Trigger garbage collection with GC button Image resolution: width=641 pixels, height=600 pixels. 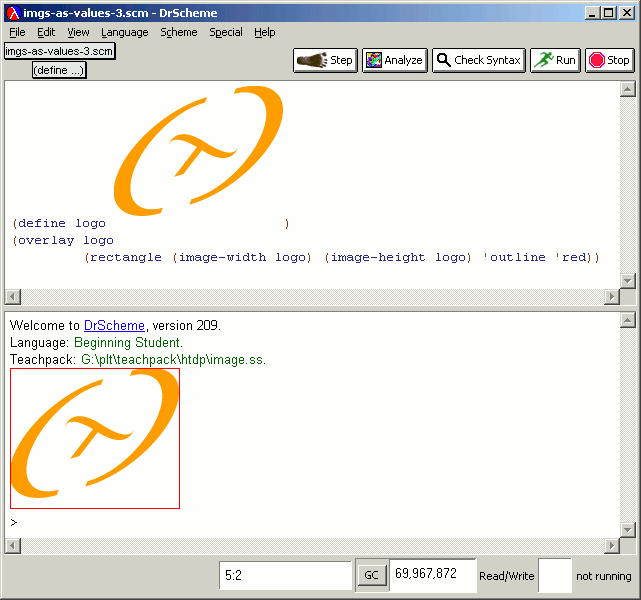(x=371, y=575)
